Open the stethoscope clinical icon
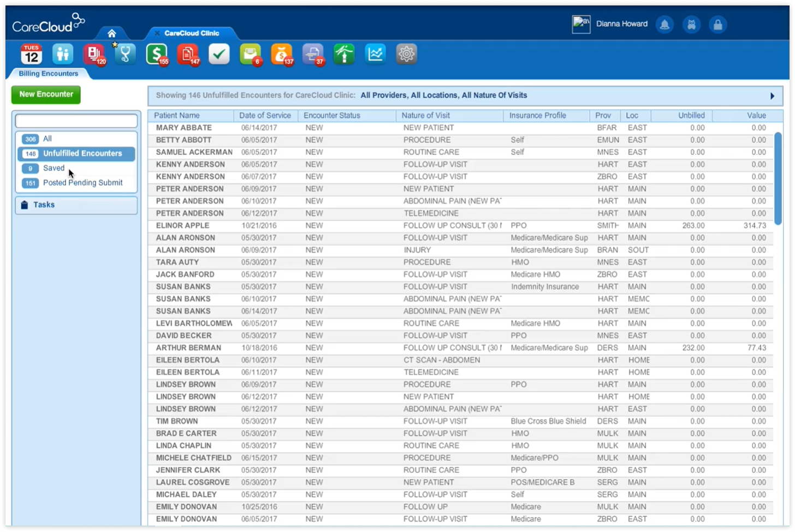 125,54
